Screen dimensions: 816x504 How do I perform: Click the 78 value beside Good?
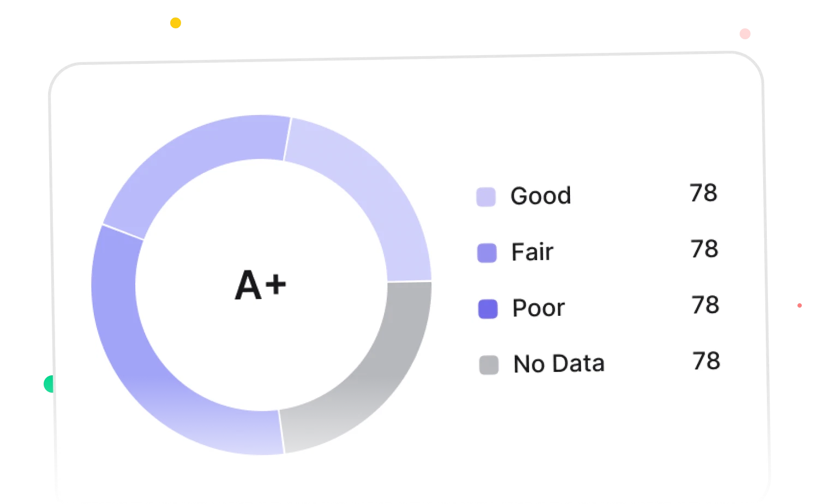tap(704, 193)
